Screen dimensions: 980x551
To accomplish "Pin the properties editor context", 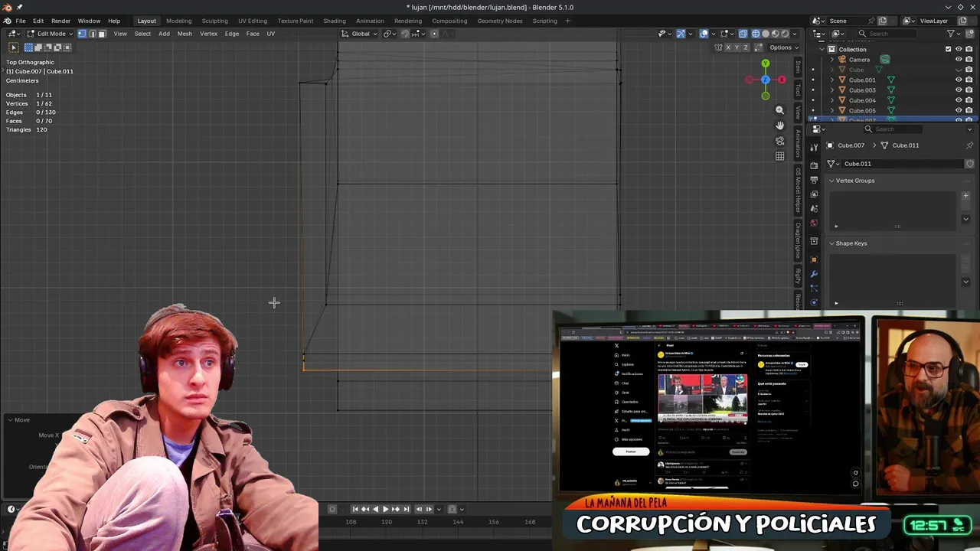I will click(969, 145).
